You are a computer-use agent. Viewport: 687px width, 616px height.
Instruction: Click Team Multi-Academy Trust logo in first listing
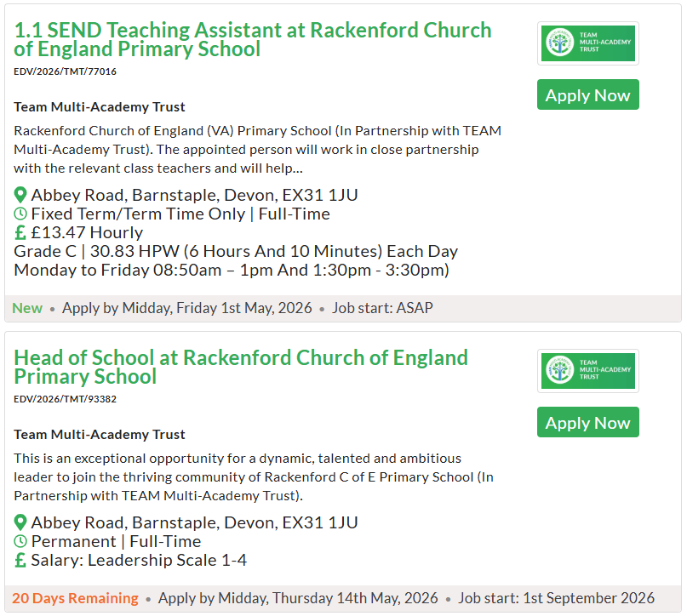point(587,43)
